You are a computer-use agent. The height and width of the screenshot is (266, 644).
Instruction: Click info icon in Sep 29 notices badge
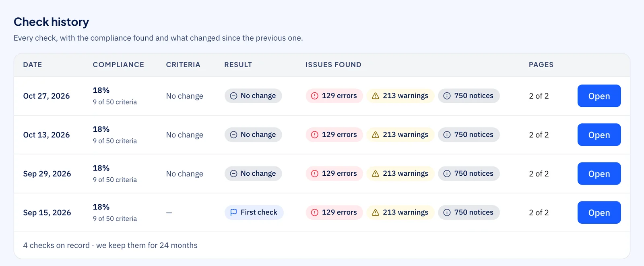point(447,174)
